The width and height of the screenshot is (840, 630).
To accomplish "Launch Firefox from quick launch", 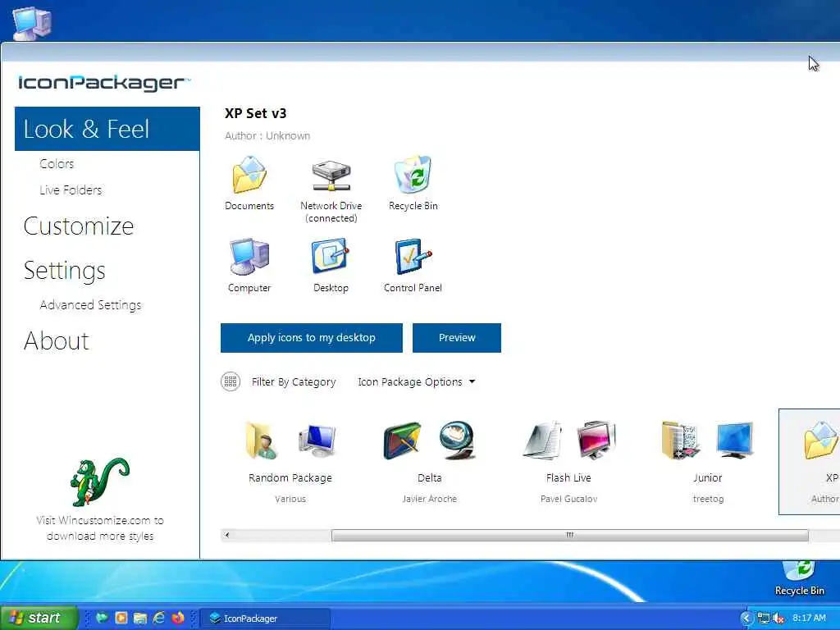I will click(178, 618).
